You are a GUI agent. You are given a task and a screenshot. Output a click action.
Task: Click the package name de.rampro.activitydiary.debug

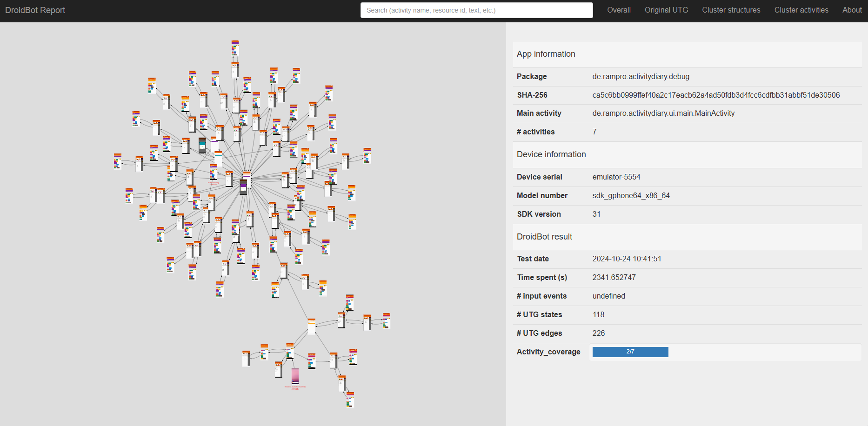[x=641, y=77]
